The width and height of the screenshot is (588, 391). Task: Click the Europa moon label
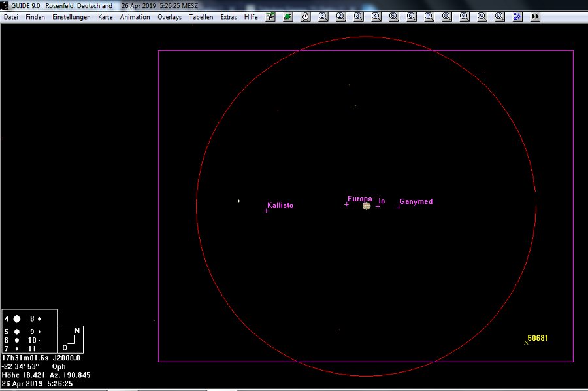pyautogui.click(x=359, y=199)
